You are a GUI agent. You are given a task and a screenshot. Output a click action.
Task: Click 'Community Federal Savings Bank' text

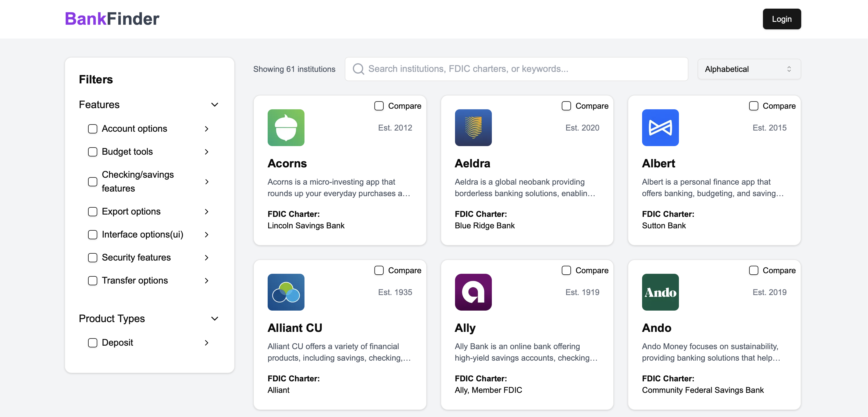point(703,390)
